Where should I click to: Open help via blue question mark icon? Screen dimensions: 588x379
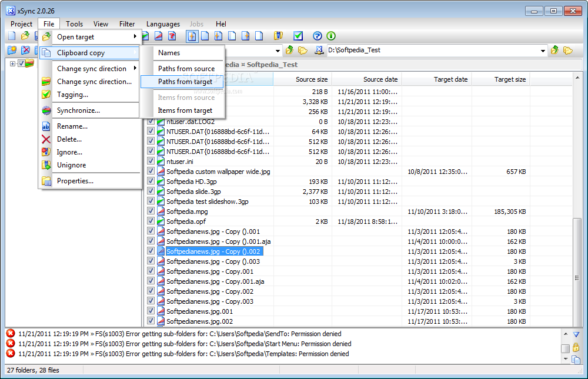click(x=318, y=36)
